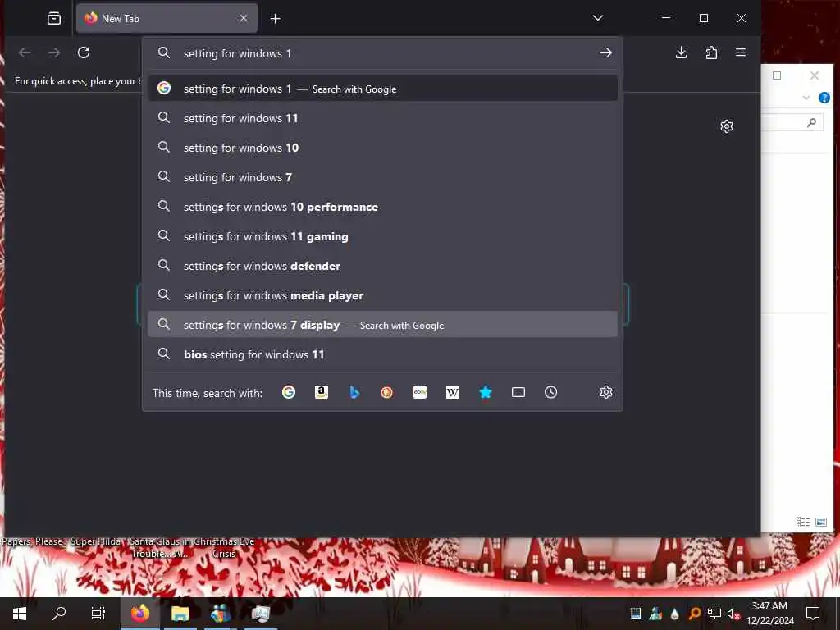Viewport: 840px width, 630px height.
Task: Pick 'settings for windows 11 gaming' suggestion
Action: click(x=382, y=235)
